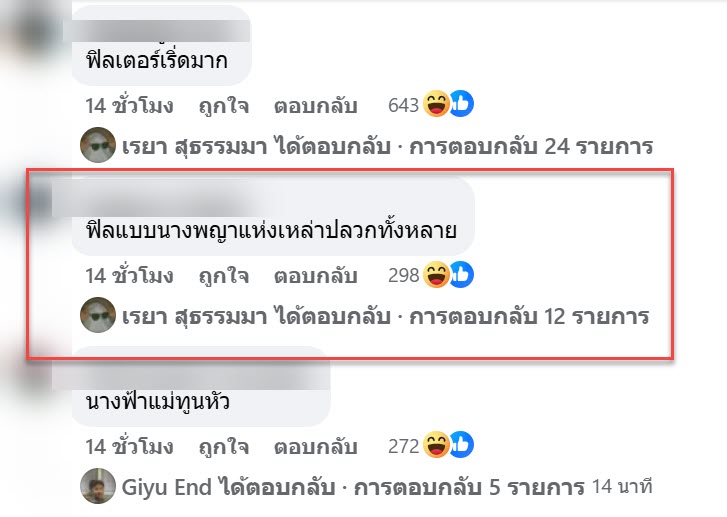This screenshot has width=727, height=517.
Task: Reply to the นางฟ้าแม่ทูนหัว comment via ตอบกลับ
Action: 315,447
